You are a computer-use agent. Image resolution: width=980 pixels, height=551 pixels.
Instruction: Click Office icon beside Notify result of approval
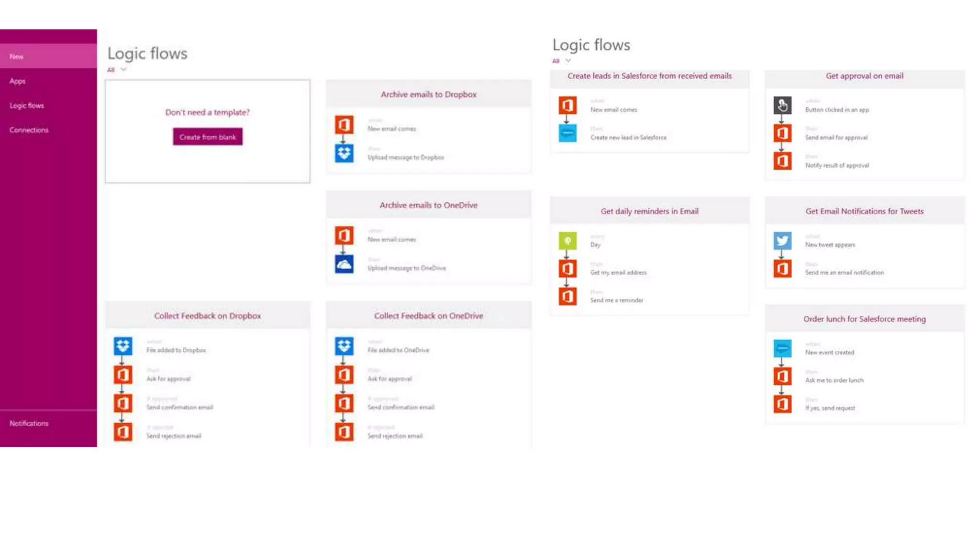782,161
